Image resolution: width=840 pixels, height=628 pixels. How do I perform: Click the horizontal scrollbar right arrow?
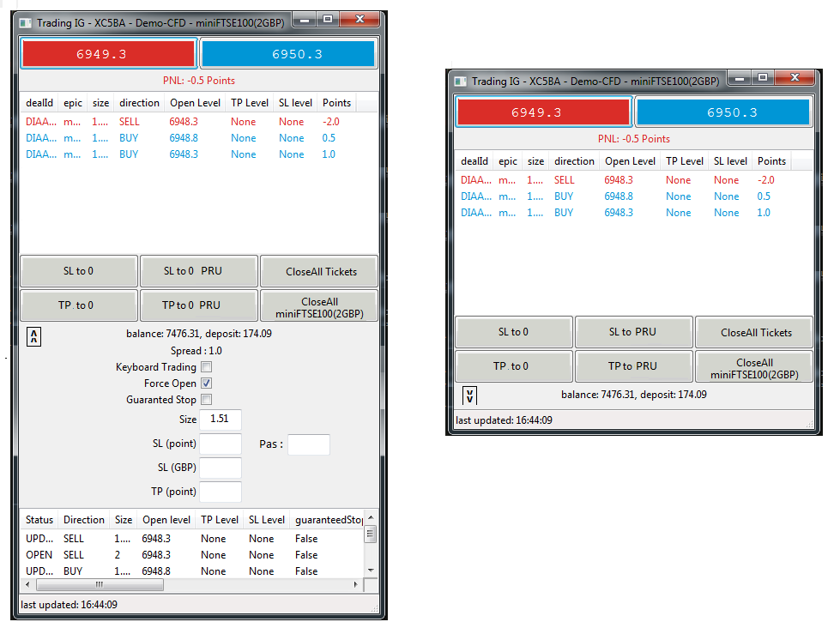[356, 584]
